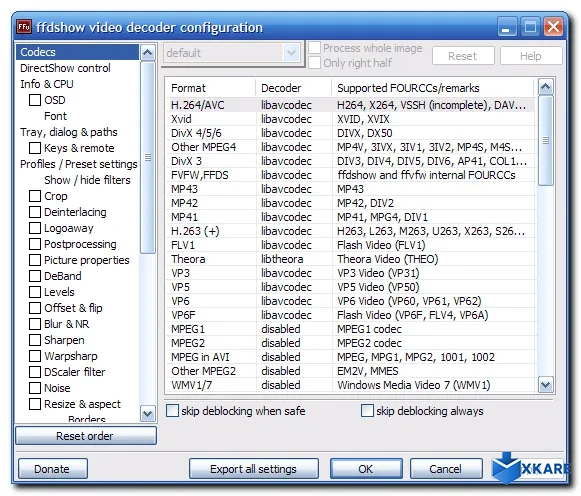Viewport: 581px width, 496px height.
Task: Click the ffdshow title bar icon
Action: coord(24,27)
